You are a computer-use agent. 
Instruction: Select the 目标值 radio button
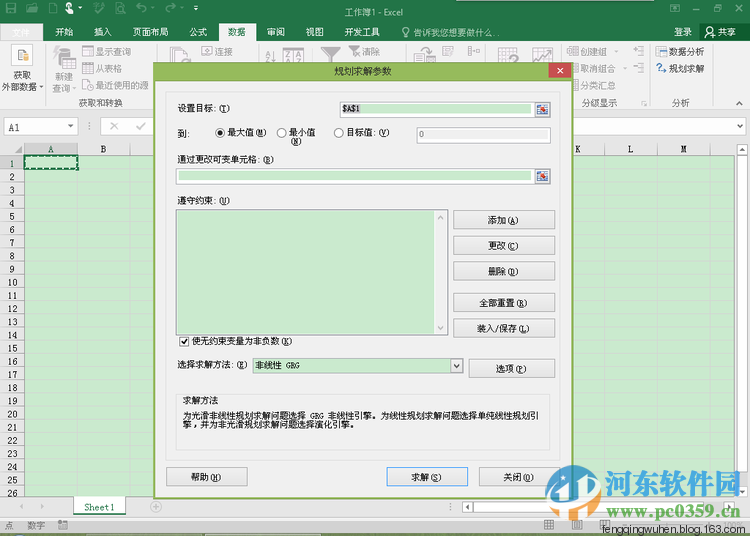[x=339, y=133]
